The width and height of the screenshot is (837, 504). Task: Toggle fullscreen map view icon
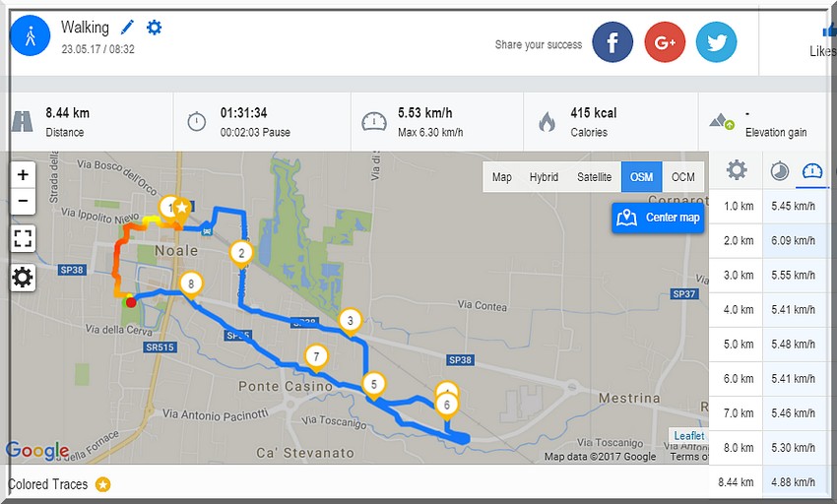[23, 238]
